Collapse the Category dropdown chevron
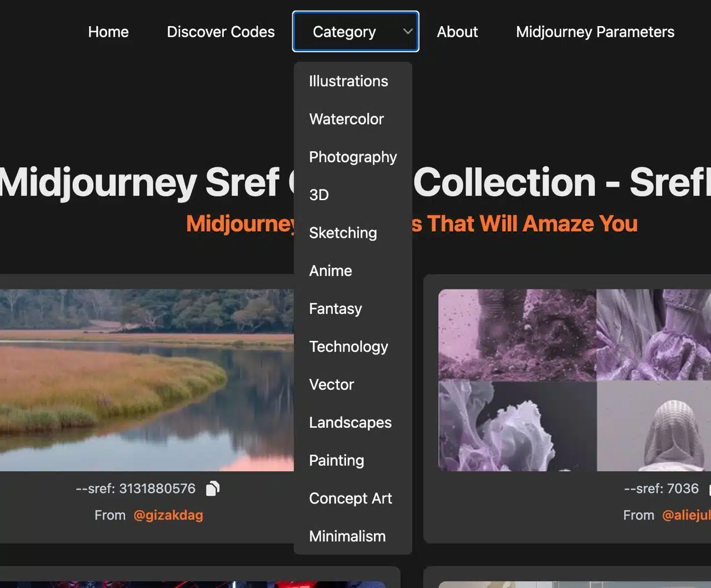This screenshot has width=711, height=588. tap(408, 32)
